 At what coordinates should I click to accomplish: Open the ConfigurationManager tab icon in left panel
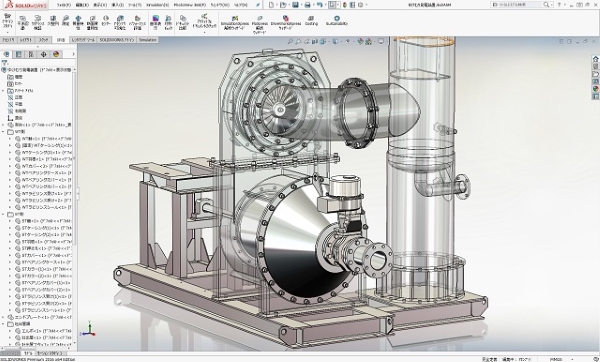pyautogui.click(x=31, y=54)
